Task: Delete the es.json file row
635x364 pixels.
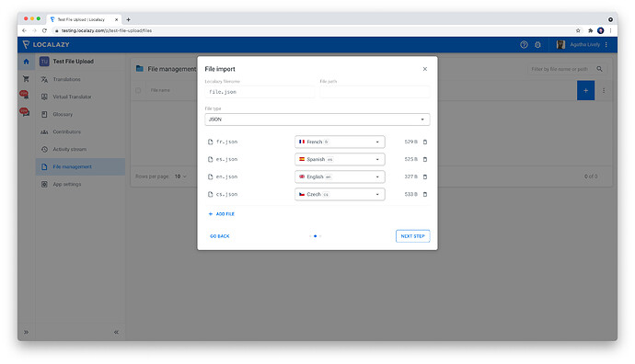Action: pyautogui.click(x=425, y=159)
